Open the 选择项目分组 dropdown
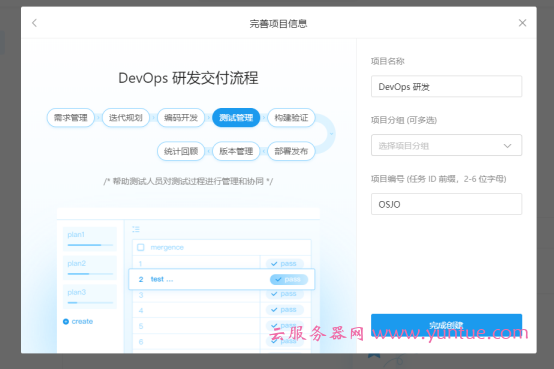554x369 pixels. (446, 145)
